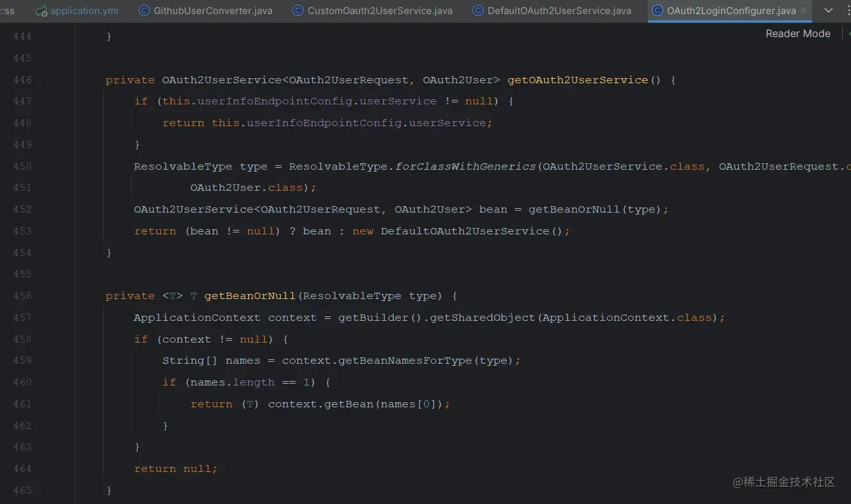
Task: Open the editor tab options kebab menu
Action: click(x=848, y=11)
